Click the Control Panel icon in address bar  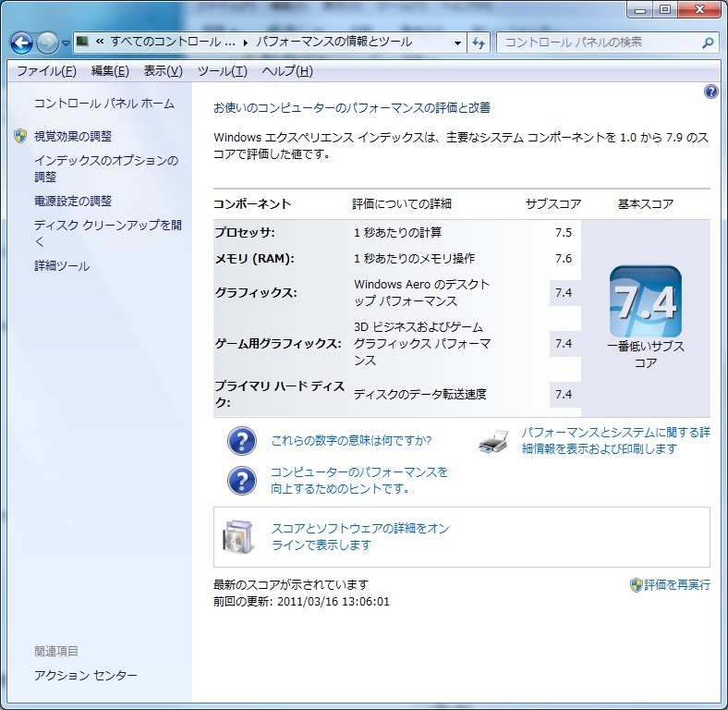82,42
